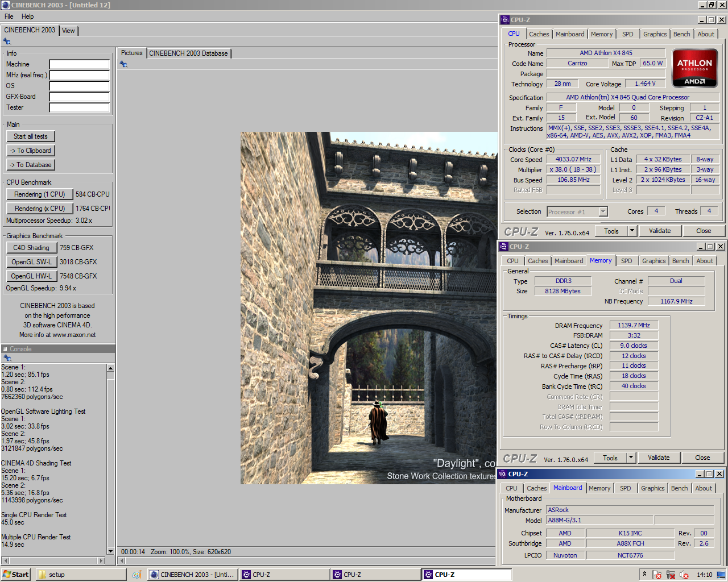Click the Console scrollbar up arrow
This screenshot has height=582, width=728.
point(110,368)
